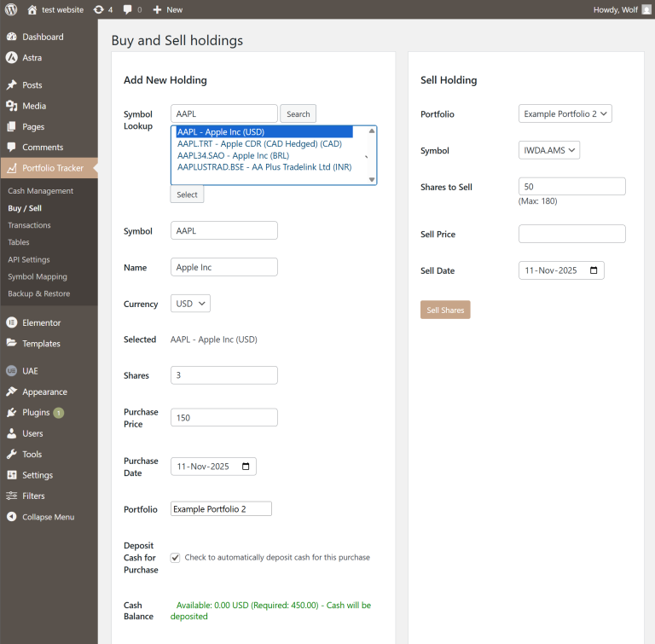Viewport: 655px width, 644px height.
Task: Open the Sell Holding Portfolio dropdown
Action: pos(565,113)
